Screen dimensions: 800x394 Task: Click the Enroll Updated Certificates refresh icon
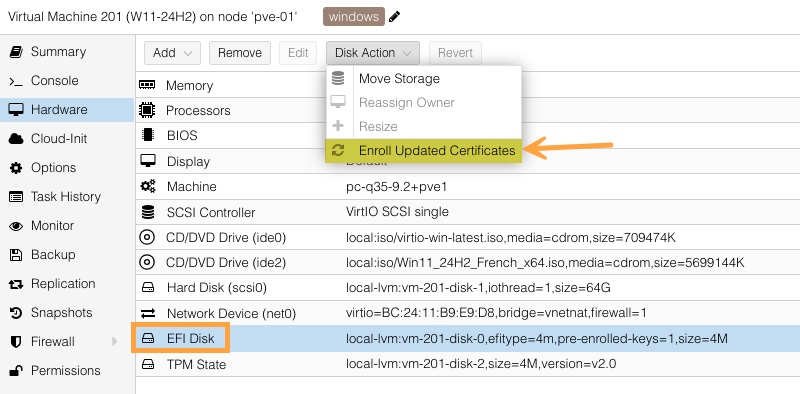point(338,151)
